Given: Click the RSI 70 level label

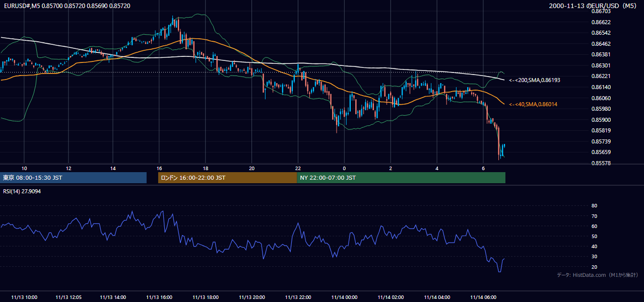Looking at the screenshot, I should point(594,216).
